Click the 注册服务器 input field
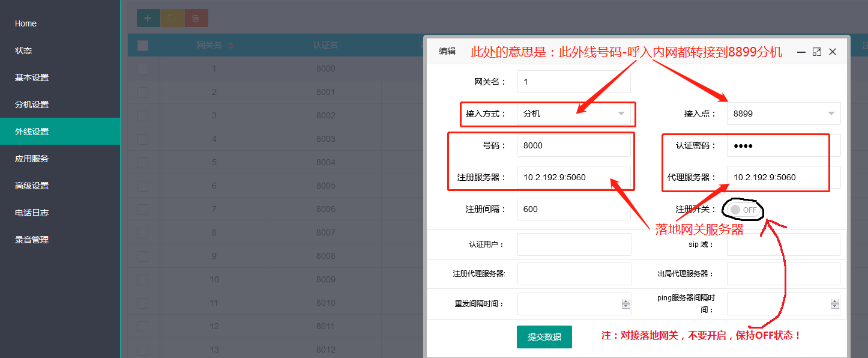 pyautogui.click(x=573, y=177)
